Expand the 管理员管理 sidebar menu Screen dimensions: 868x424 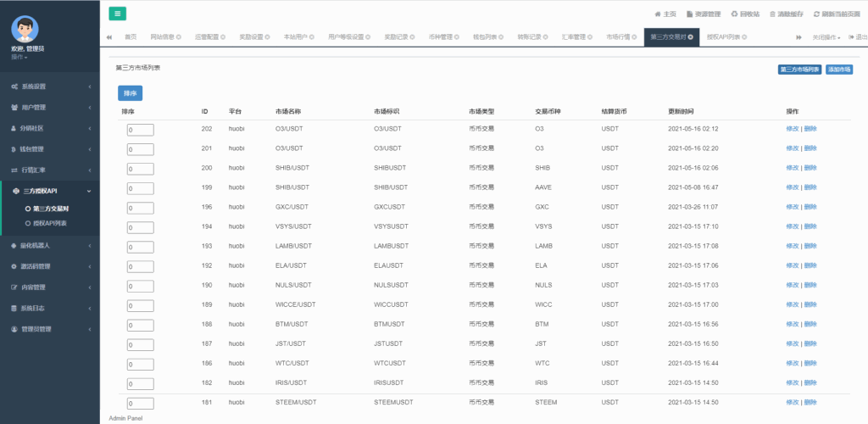pyautogui.click(x=50, y=329)
